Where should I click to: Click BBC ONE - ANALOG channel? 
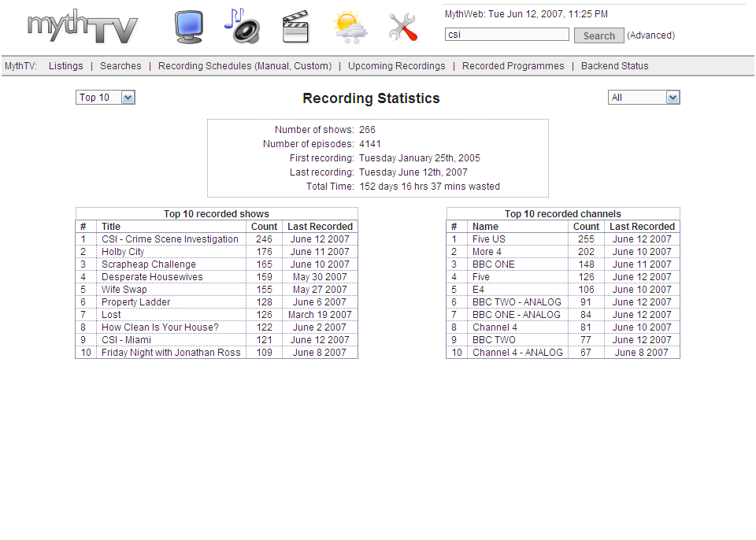517,314
